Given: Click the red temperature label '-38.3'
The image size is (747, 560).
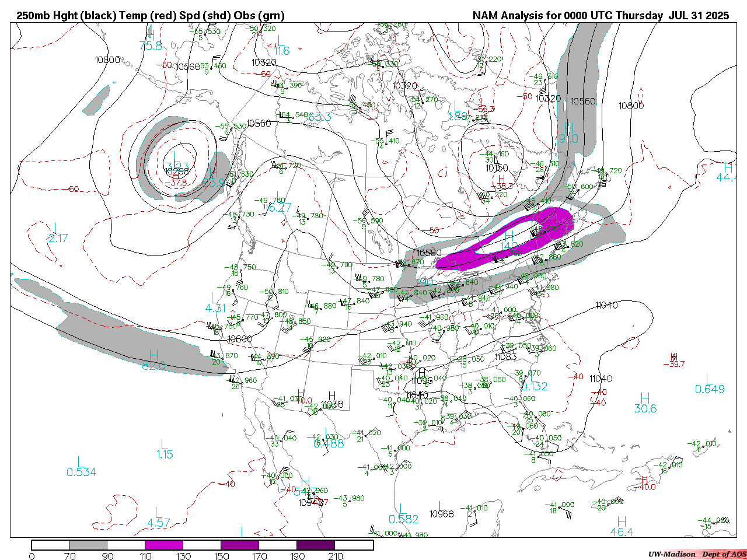Looking at the screenshot, I should tap(501, 187).
